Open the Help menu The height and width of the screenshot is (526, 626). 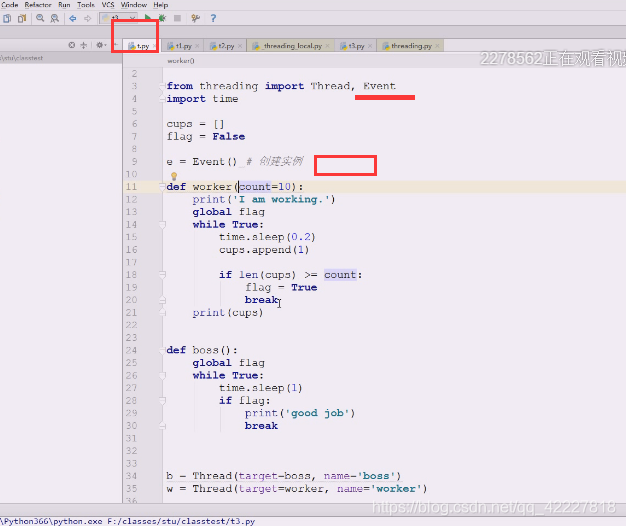[x=160, y=5]
